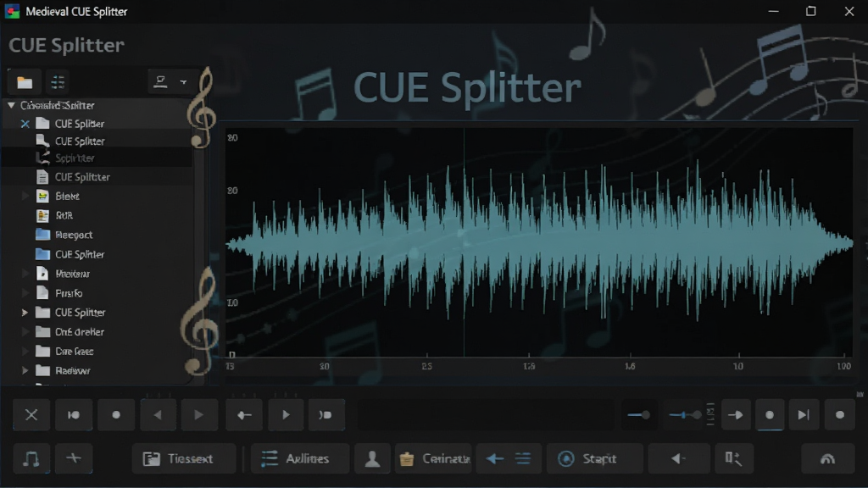
Task: Skip to start of track
Action: (74, 415)
